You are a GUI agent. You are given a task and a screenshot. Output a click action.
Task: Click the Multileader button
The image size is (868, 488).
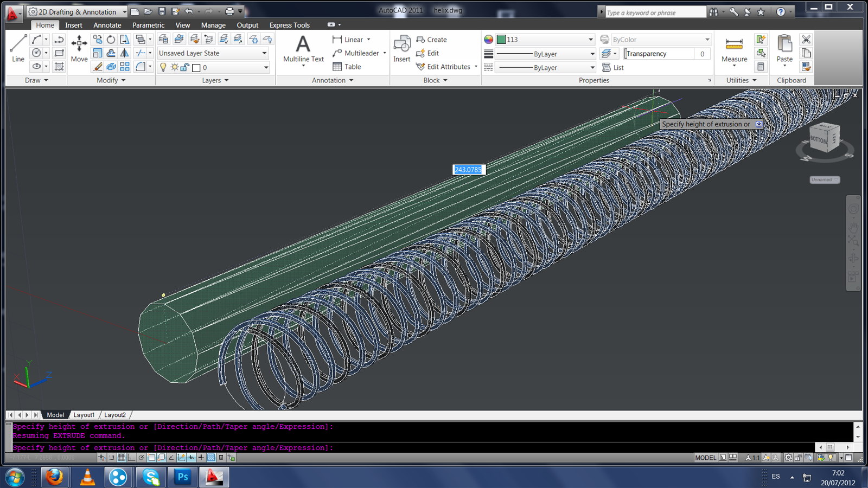pos(356,53)
